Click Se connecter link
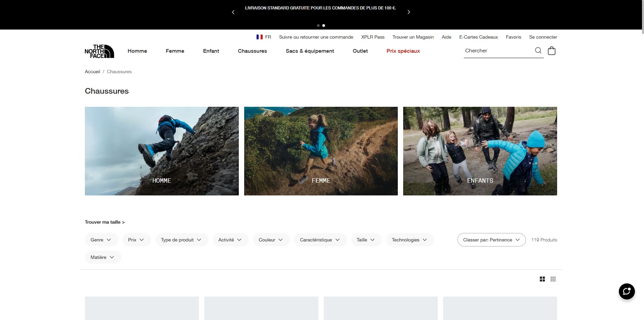 pyautogui.click(x=543, y=37)
